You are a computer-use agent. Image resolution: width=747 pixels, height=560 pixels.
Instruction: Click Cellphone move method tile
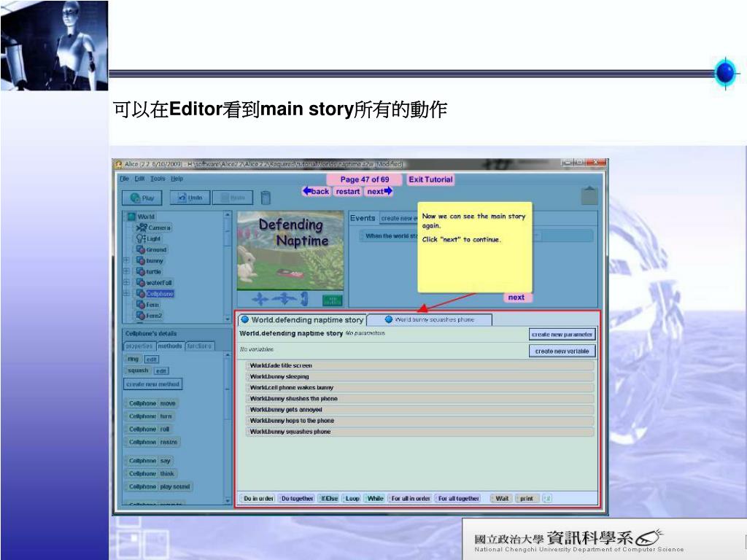pyautogui.click(x=152, y=403)
